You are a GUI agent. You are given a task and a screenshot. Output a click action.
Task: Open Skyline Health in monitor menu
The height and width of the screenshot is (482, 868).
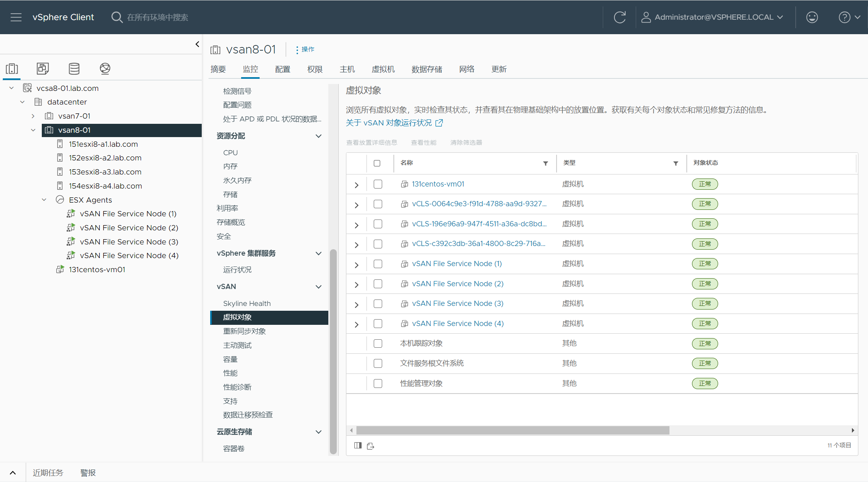click(x=247, y=304)
